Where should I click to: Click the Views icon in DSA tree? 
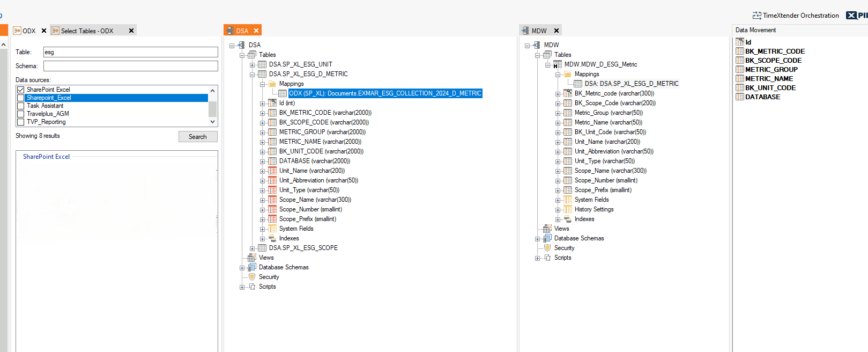coord(252,258)
